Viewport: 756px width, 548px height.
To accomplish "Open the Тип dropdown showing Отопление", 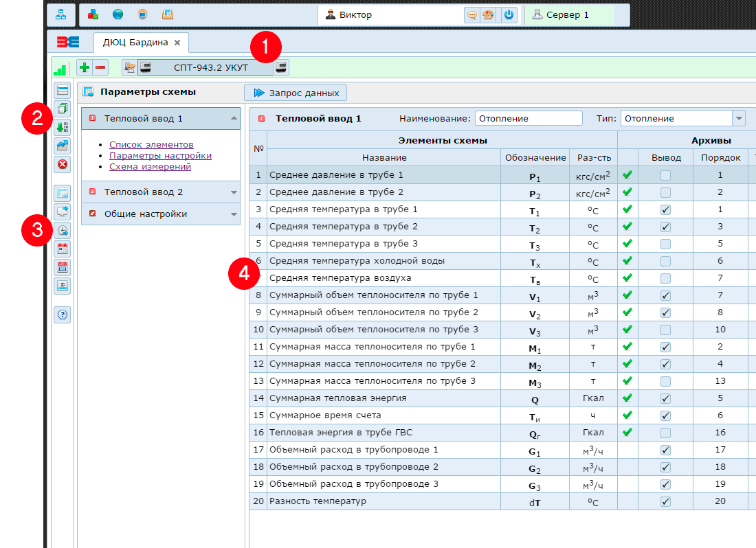I will click(739, 118).
